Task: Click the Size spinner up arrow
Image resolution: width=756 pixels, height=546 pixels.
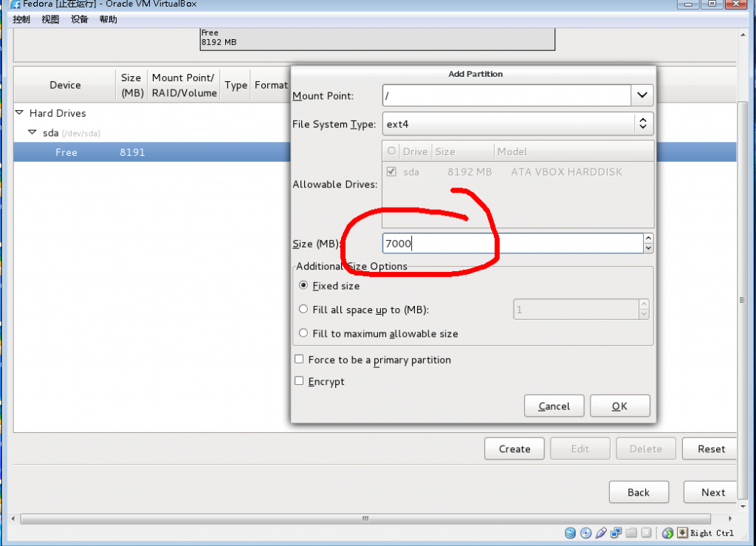Action: [647, 239]
